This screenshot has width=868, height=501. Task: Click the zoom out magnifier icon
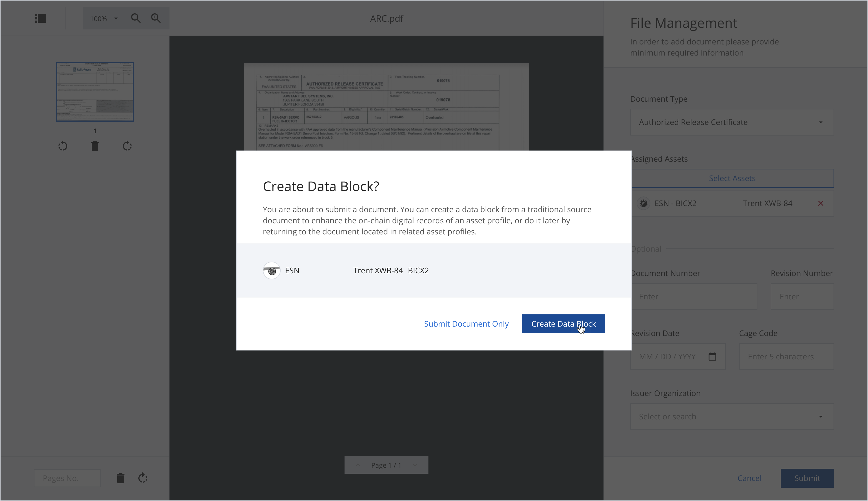point(136,18)
